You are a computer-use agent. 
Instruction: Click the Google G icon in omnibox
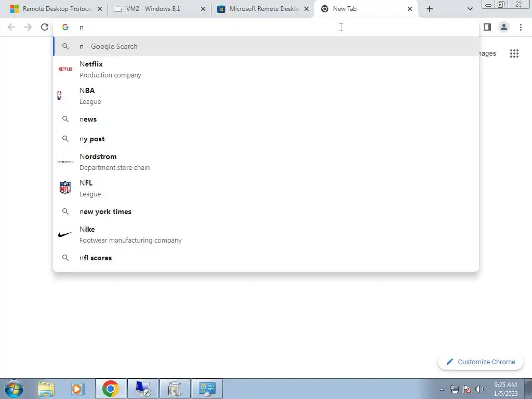click(x=65, y=27)
